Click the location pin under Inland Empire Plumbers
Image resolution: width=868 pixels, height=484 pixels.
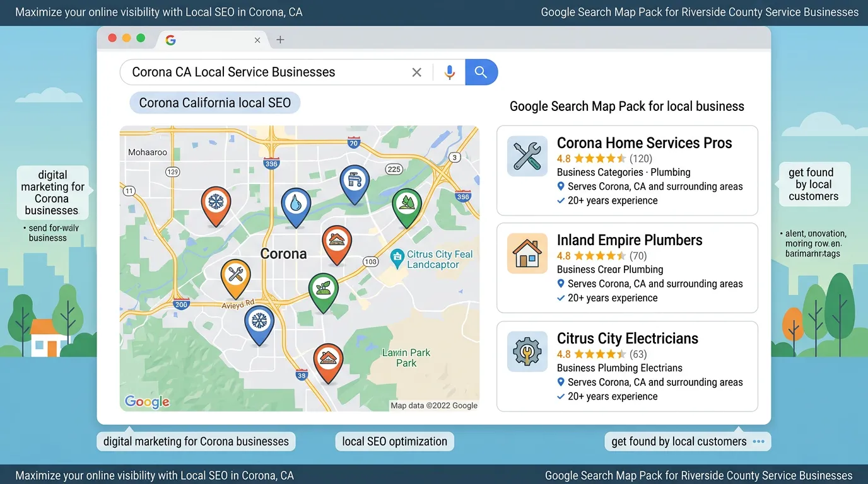(x=561, y=284)
